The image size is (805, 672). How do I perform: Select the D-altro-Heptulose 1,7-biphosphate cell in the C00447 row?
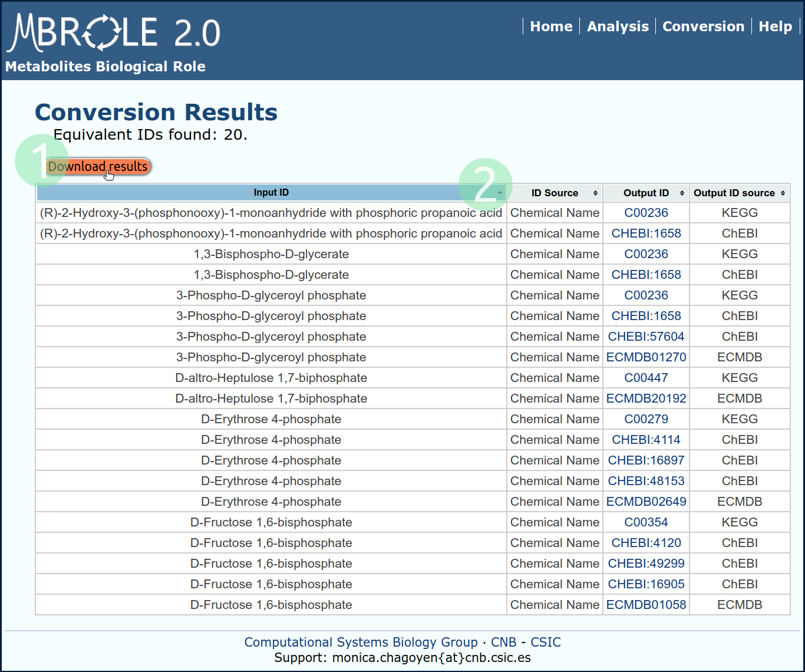pos(271,378)
